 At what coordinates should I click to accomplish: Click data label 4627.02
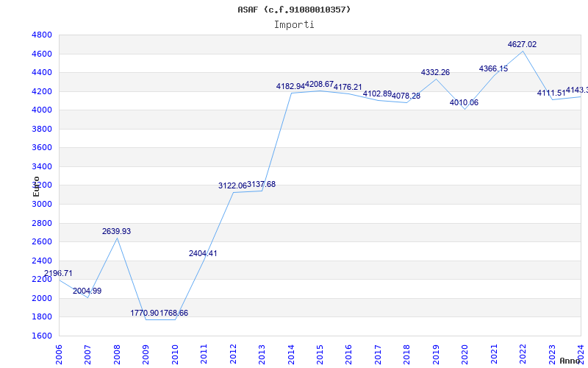point(523,44)
